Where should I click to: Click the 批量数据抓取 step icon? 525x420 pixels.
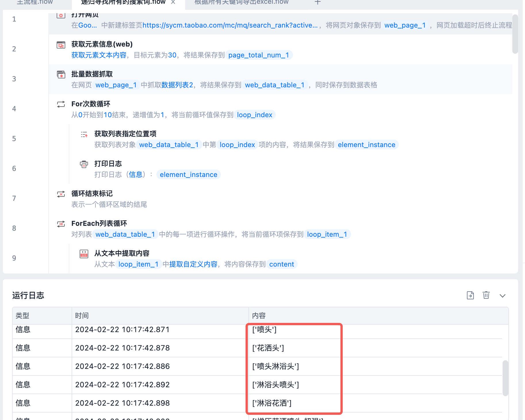click(x=61, y=74)
